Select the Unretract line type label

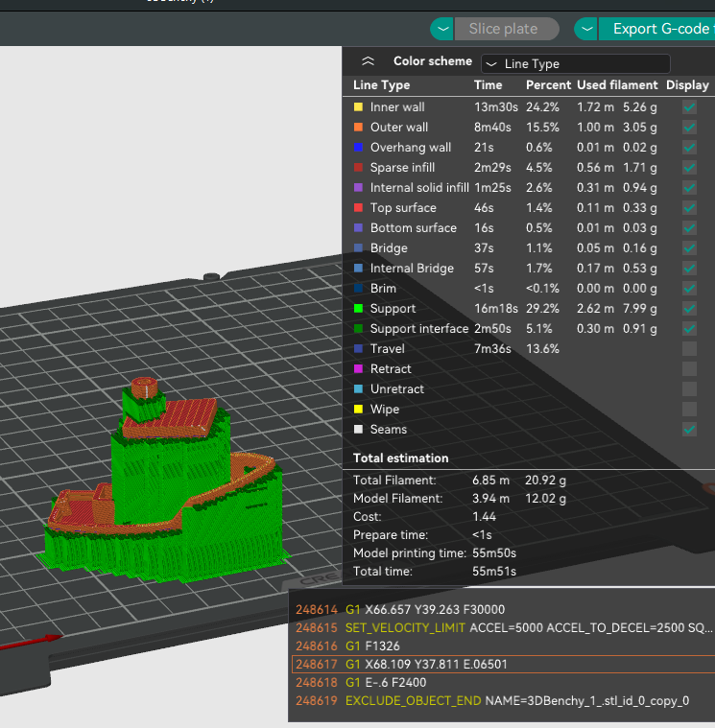[396, 389]
